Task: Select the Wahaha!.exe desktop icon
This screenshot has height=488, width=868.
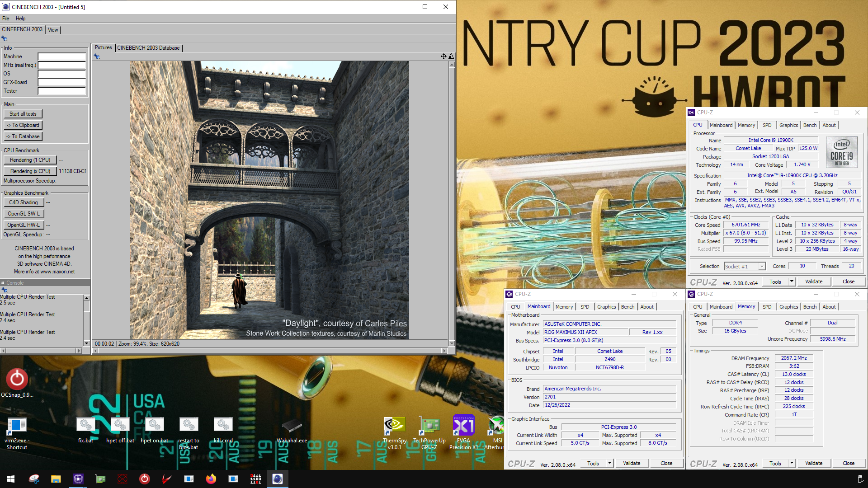Action: point(292,430)
